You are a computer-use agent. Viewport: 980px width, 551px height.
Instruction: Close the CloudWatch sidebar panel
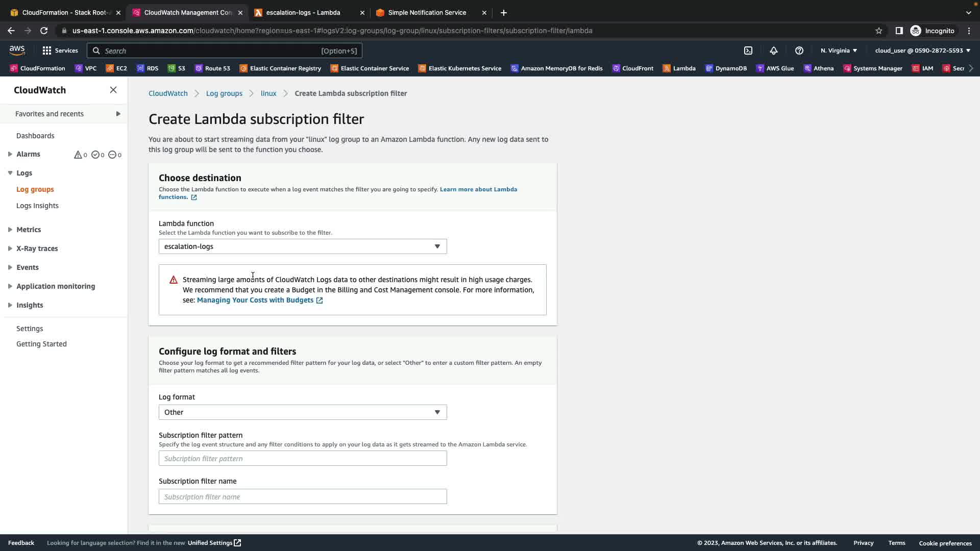point(113,90)
